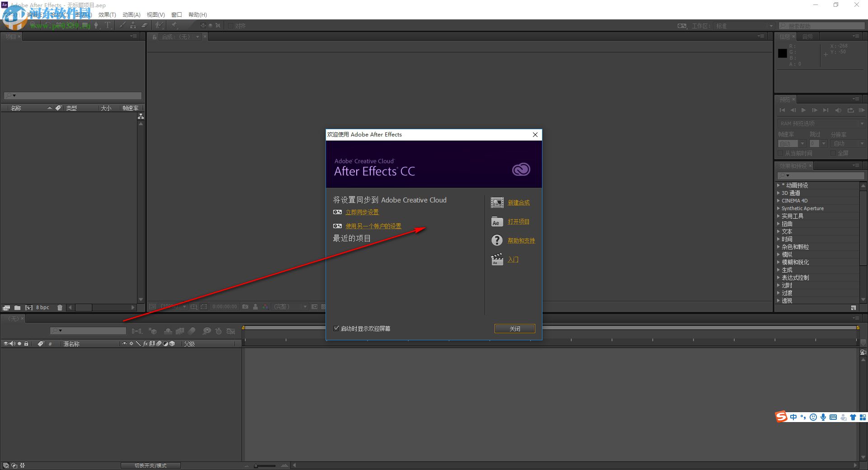The width and height of the screenshot is (868, 470).
Task: Toggle preview audio mute speaker icon
Action: pos(838,110)
